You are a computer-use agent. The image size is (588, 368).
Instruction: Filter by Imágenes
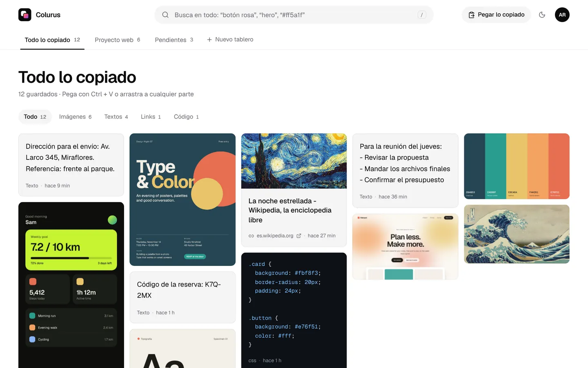point(76,117)
